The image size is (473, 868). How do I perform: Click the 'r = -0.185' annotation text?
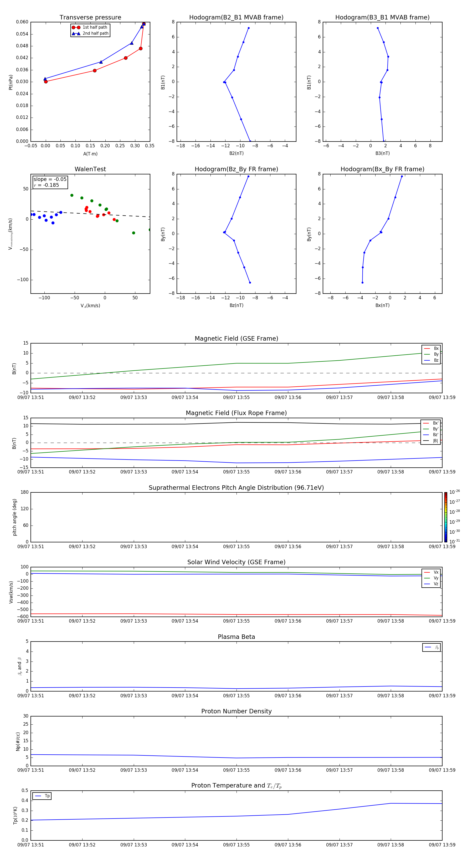click(x=47, y=185)
